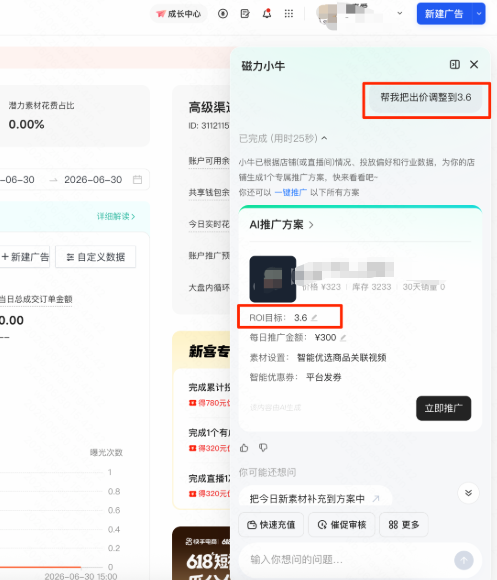Give thumbs up to the answer
Viewport: 497px width, 580px height.
tap(244, 448)
